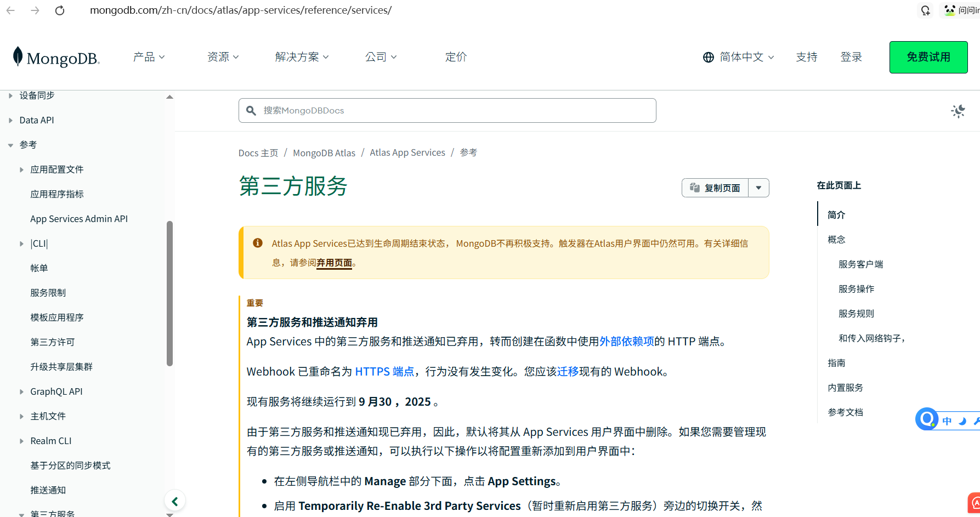The height and width of the screenshot is (517, 980).
Task: Toggle the 参考 section in the sidebar
Action: point(10,144)
